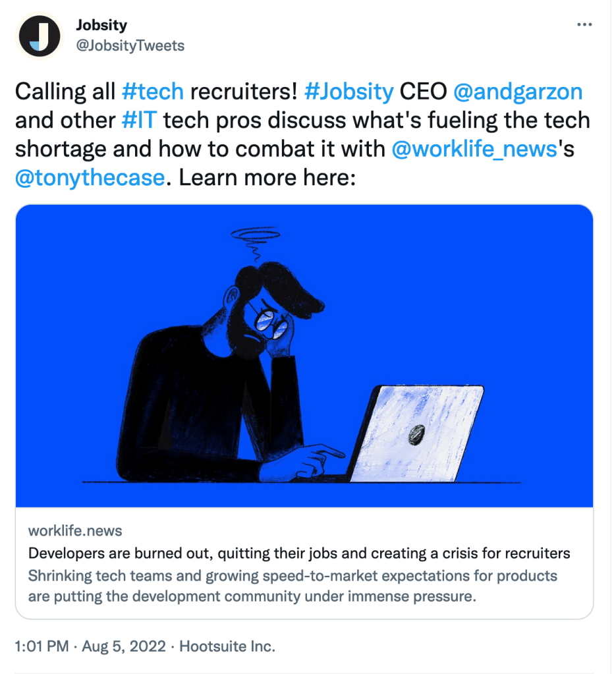Click the Jobsity profile avatar
This screenshot has height=674, width=616.
pyautogui.click(x=40, y=35)
